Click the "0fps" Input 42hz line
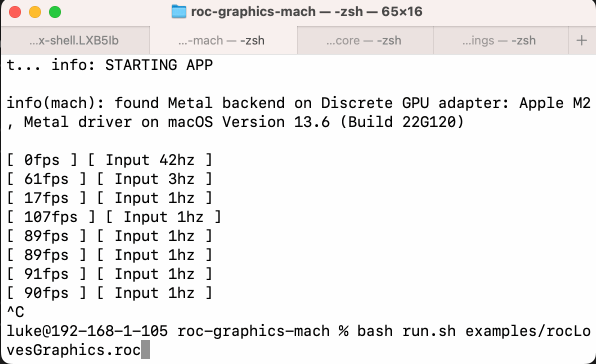596x364 pixels. [x=109, y=160]
